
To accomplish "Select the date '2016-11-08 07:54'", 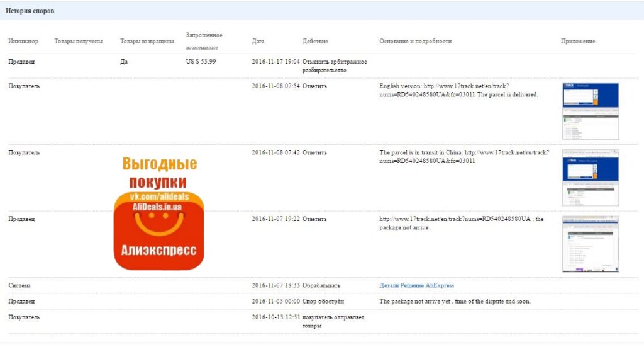I will point(275,86).
